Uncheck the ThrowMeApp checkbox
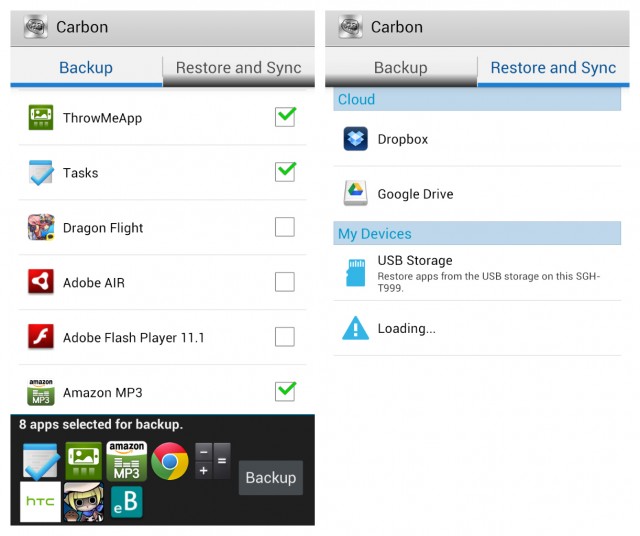 (285, 117)
